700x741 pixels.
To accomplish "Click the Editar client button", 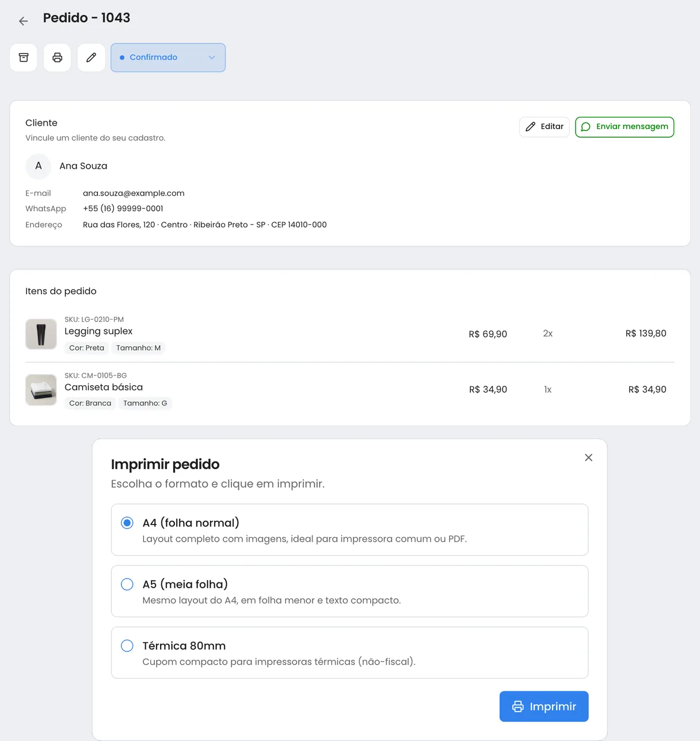I will coord(545,127).
